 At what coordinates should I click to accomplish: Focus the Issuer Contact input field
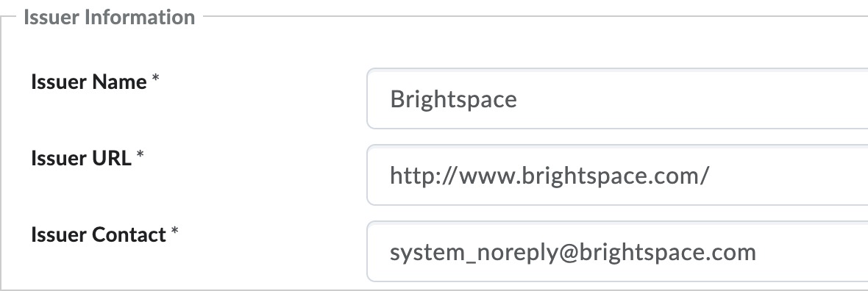(x=617, y=251)
